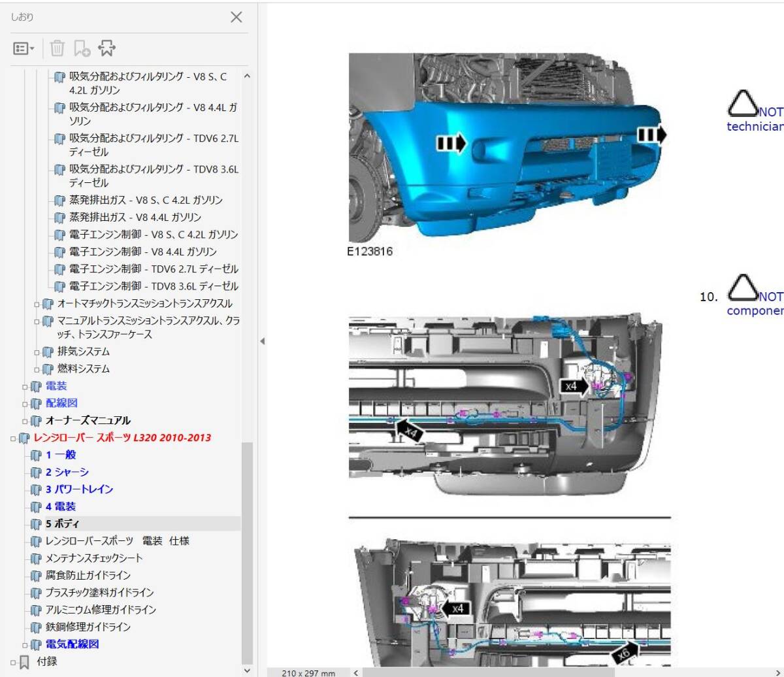Open the 3 パワートレイン bookmark
784x677 pixels.
(x=79, y=489)
